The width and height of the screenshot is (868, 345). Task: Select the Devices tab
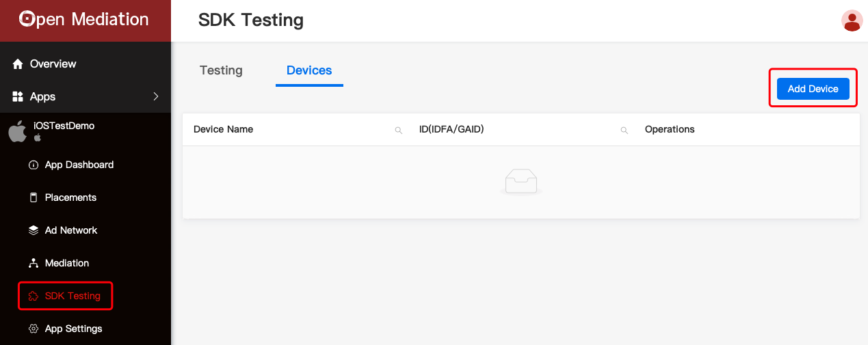coord(309,70)
